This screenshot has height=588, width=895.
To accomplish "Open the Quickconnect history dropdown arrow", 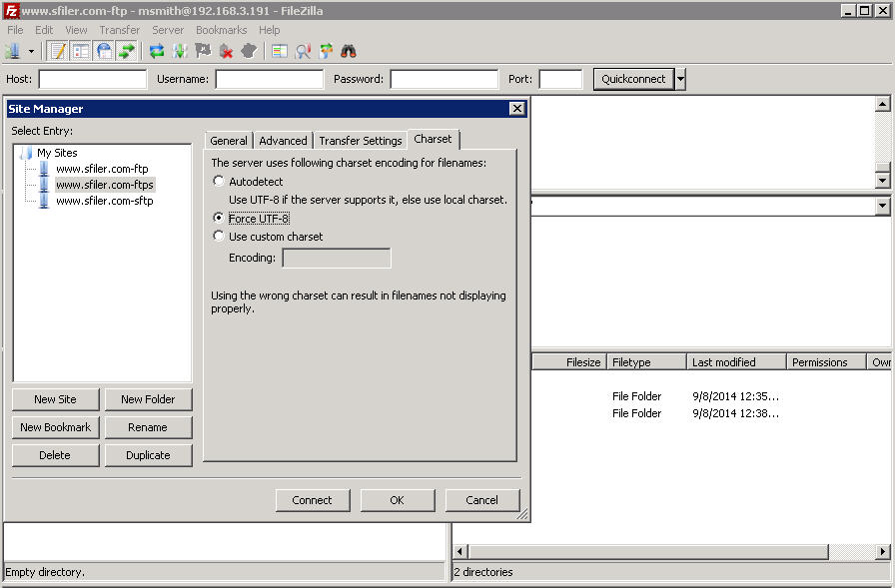I will pyautogui.click(x=680, y=79).
